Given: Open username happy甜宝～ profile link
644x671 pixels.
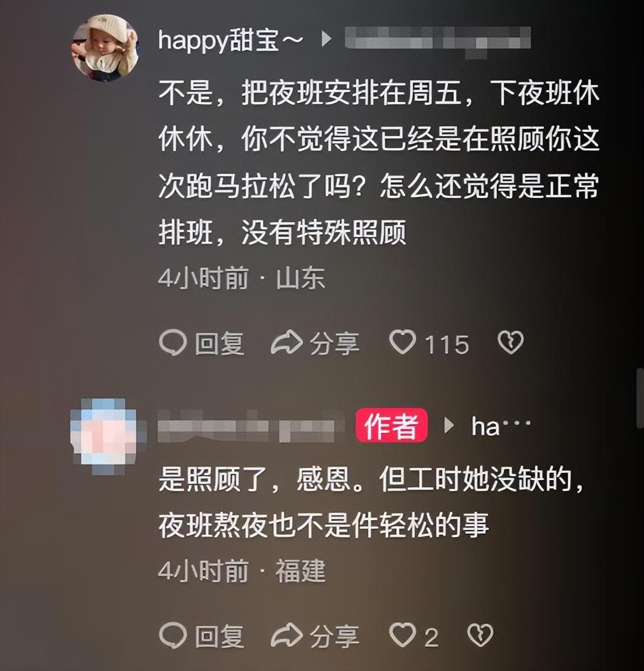Looking at the screenshot, I should click(x=230, y=40).
